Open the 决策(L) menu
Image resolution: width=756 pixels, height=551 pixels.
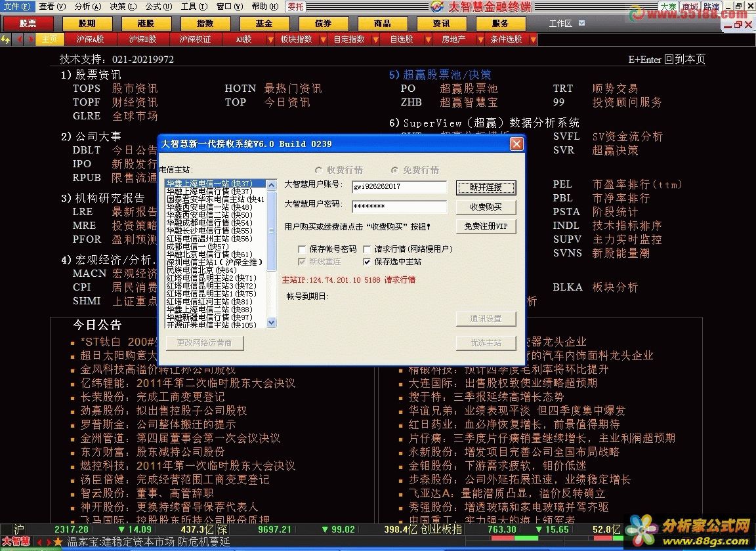pyautogui.click(x=123, y=7)
